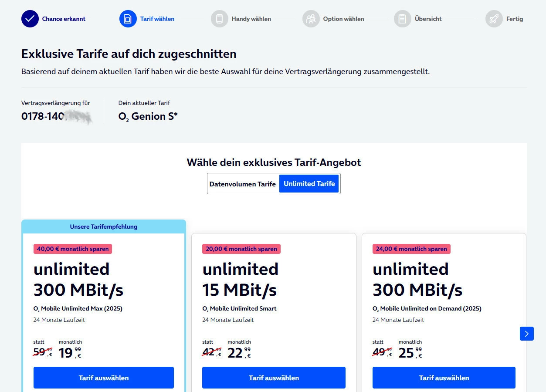Go to the Chance erkannt step label
This screenshot has width=546, height=392.
tap(64, 19)
